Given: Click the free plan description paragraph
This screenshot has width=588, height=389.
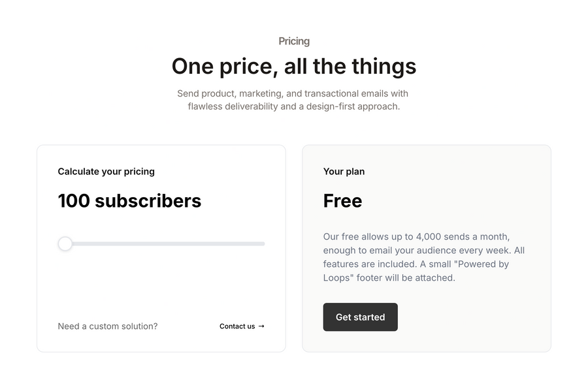Looking at the screenshot, I should 425,257.
